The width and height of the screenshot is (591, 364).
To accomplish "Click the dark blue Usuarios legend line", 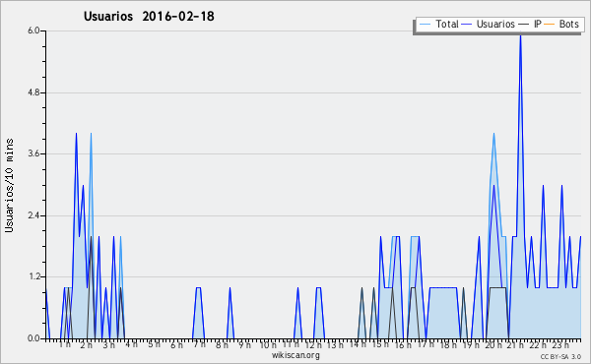I will (467, 25).
